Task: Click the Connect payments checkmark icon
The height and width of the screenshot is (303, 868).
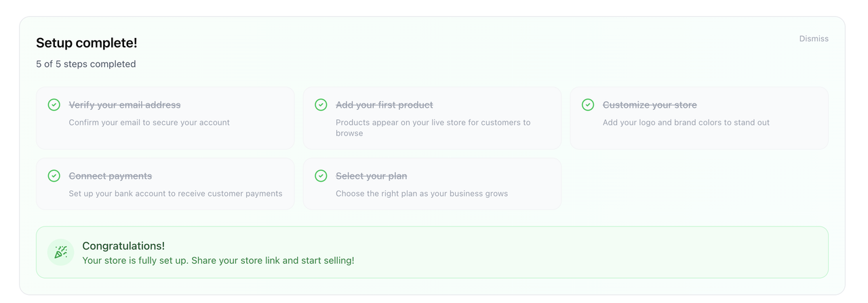Action: coord(54,176)
